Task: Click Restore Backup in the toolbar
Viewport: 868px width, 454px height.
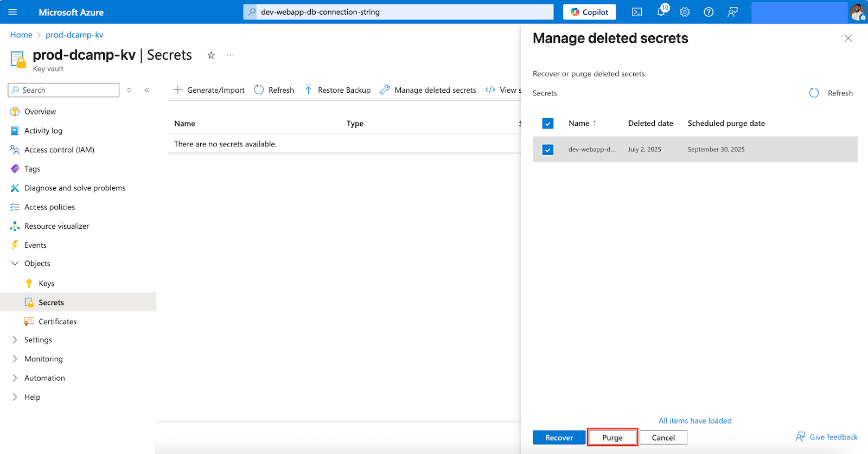Action: [337, 90]
